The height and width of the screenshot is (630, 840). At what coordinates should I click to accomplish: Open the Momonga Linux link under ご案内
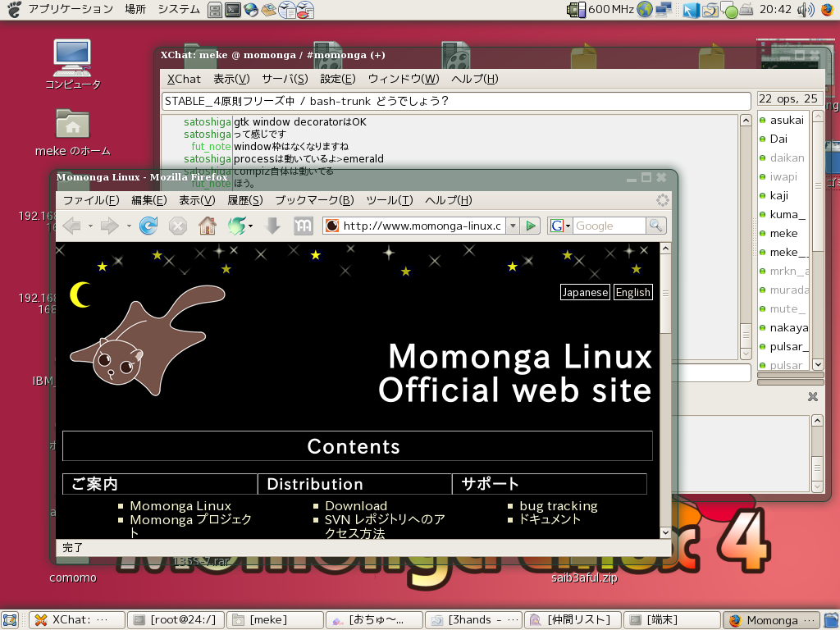180,505
